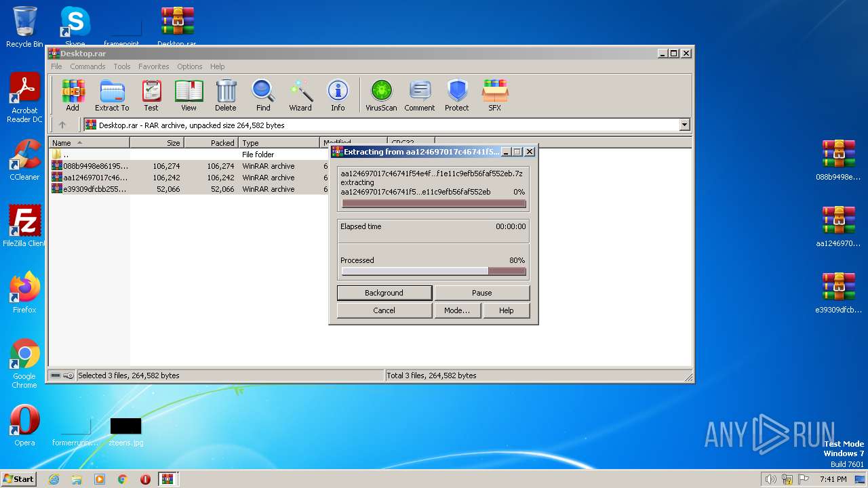Select the e39309dfcbb255... archive row

[189, 189]
